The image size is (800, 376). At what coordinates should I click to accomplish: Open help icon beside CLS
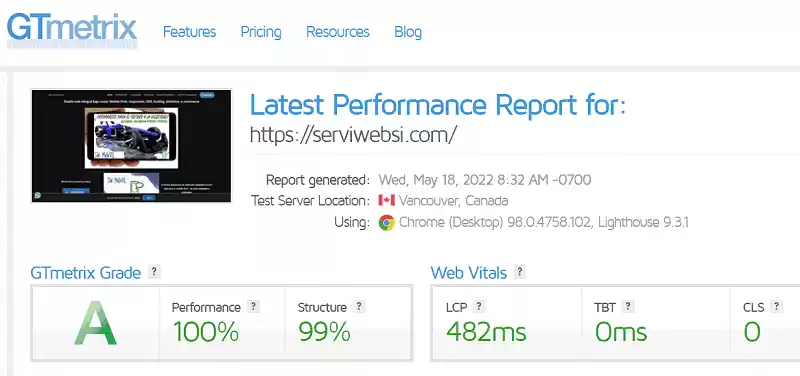click(777, 307)
